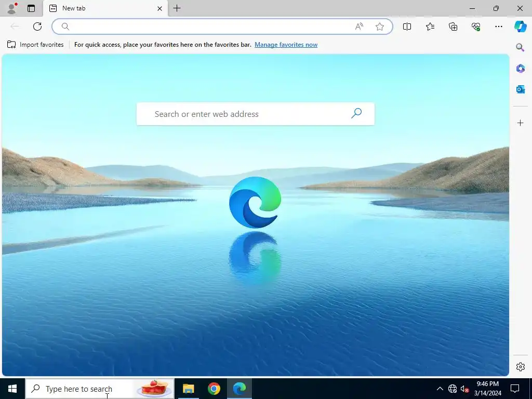Click the Read aloud icon in address bar

(359, 26)
